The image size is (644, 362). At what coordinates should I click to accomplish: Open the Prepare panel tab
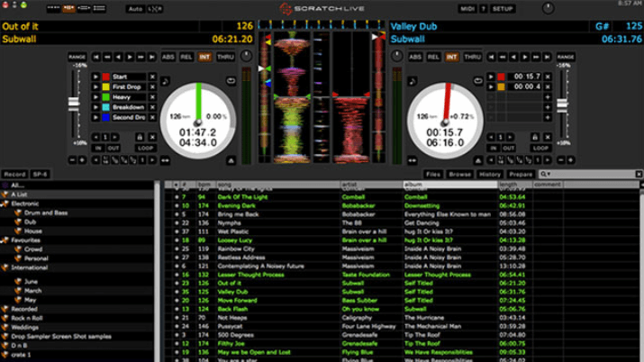521,175
